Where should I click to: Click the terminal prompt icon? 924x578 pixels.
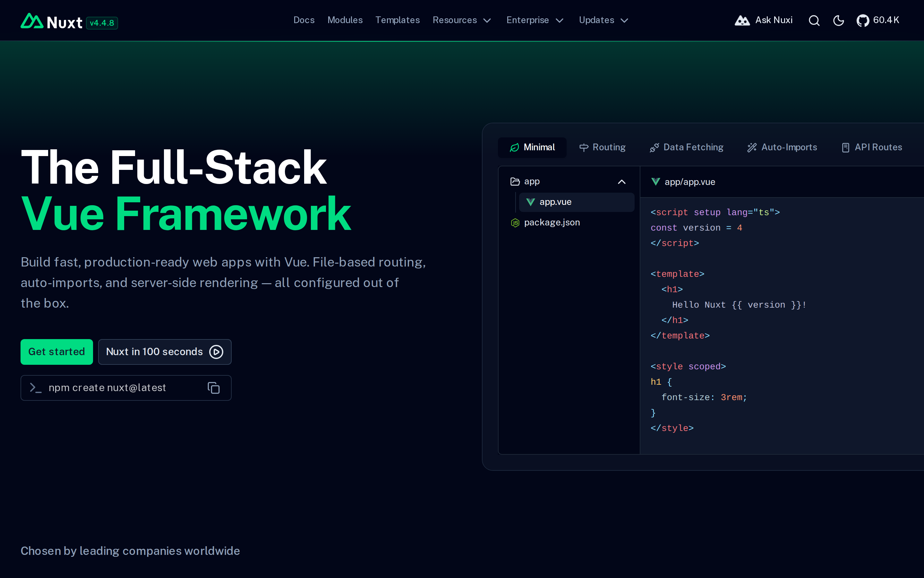click(x=36, y=388)
